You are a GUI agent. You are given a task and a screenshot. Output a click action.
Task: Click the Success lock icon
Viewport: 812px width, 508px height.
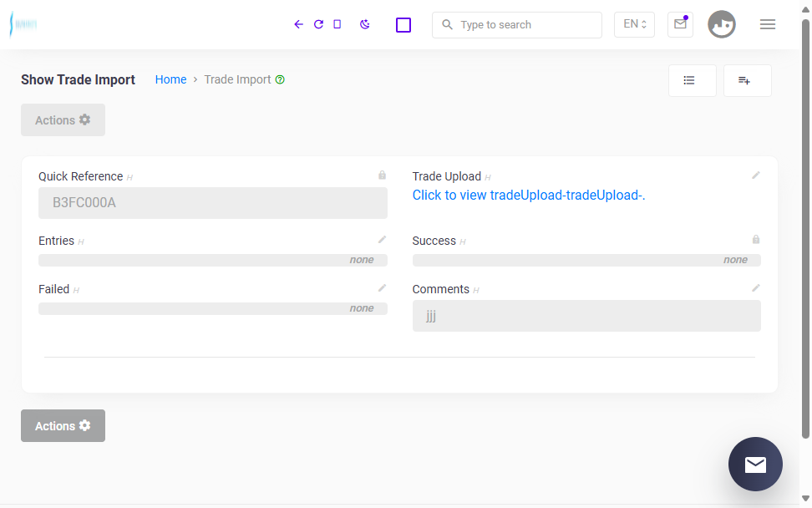click(x=756, y=240)
